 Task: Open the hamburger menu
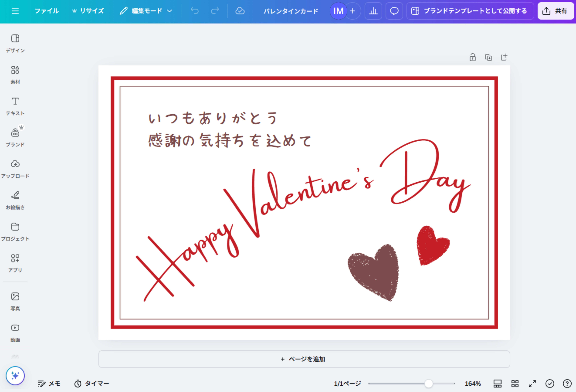(15, 11)
